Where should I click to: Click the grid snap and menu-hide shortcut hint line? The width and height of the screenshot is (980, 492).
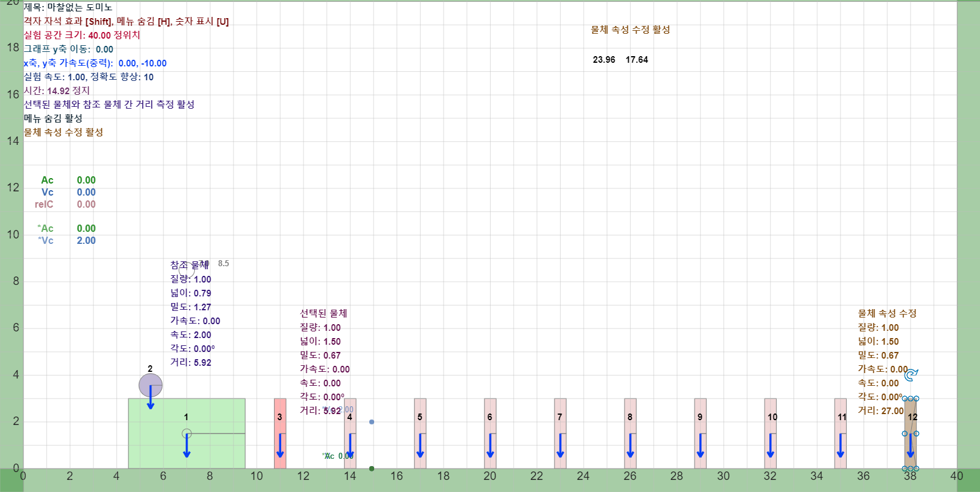pos(126,21)
